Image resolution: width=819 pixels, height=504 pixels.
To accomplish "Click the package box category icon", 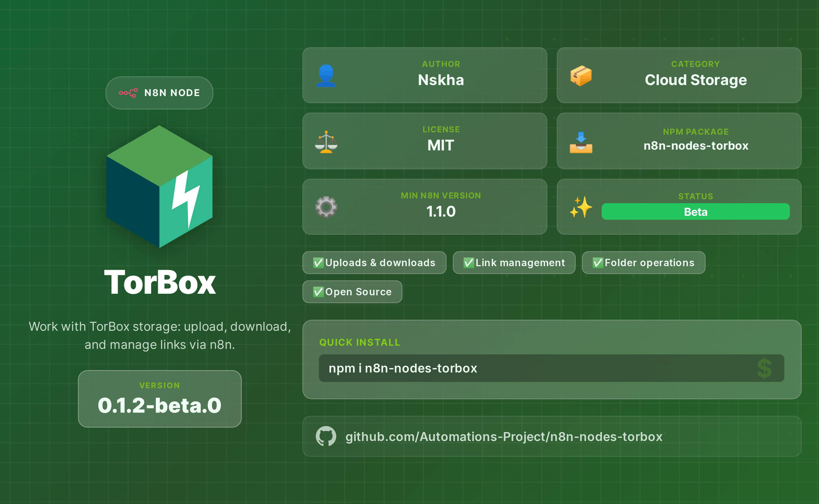I will [x=581, y=76].
